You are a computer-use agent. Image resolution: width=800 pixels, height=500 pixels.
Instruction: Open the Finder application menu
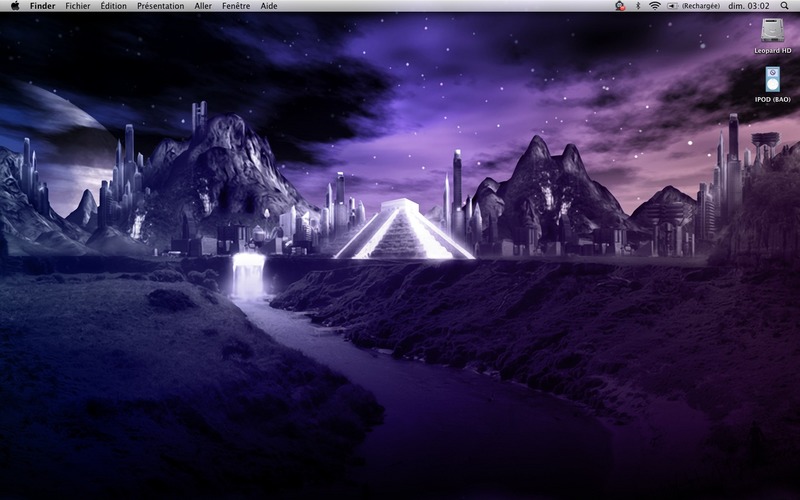pyautogui.click(x=42, y=6)
